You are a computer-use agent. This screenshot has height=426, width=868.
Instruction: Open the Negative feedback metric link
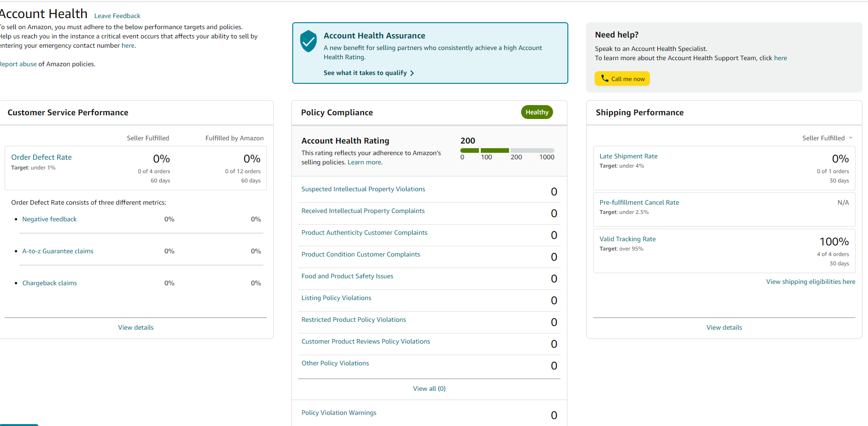(50, 219)
